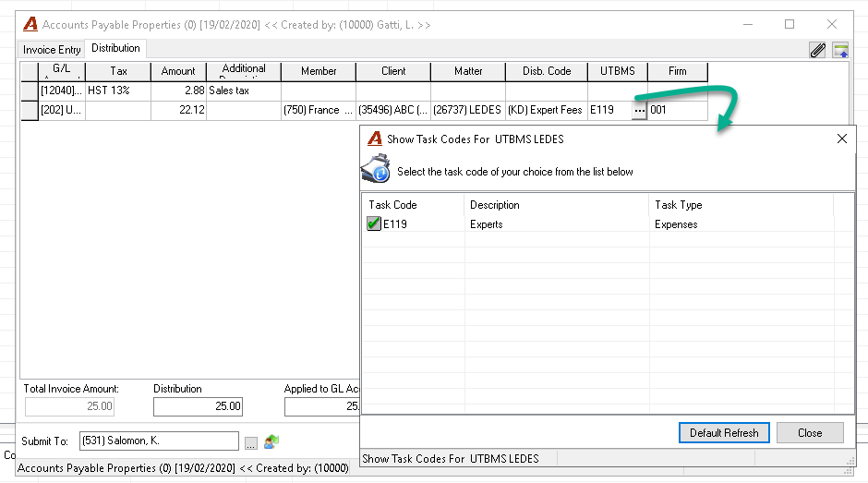The image size is (868, 483).
Task: Click the (26737) LEDES matter cell
Action: (x=468, y=110)
